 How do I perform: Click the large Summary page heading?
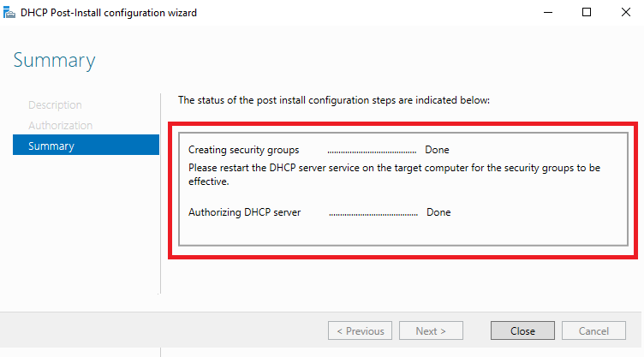coord(54,61)
